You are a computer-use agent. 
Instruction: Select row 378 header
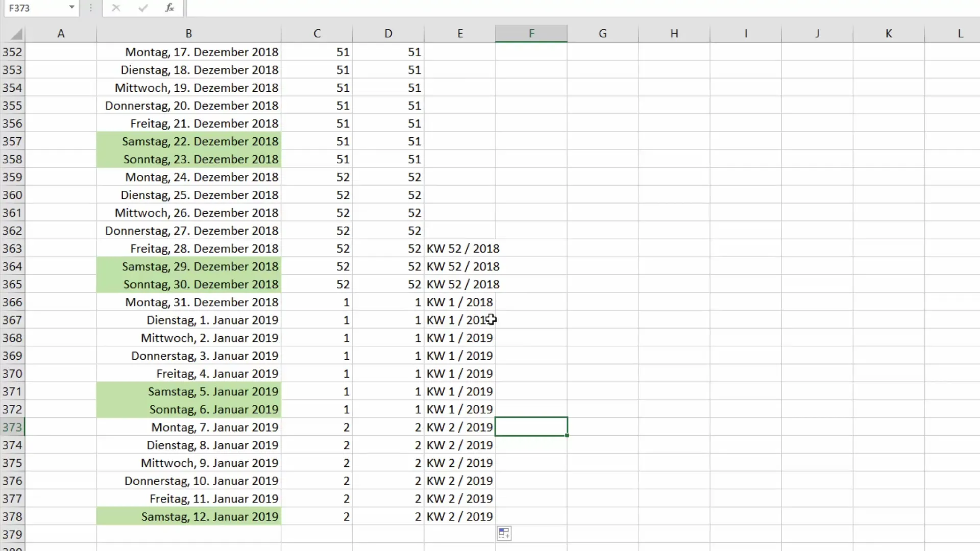click(x=12, y=516)
